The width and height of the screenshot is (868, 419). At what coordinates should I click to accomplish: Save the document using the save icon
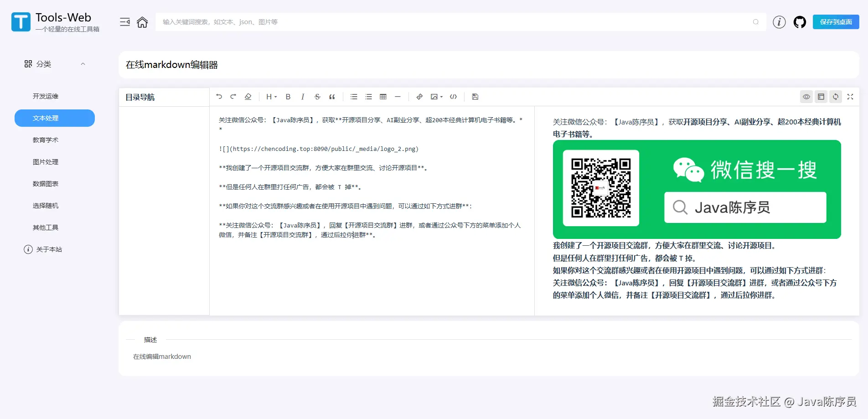475,97
